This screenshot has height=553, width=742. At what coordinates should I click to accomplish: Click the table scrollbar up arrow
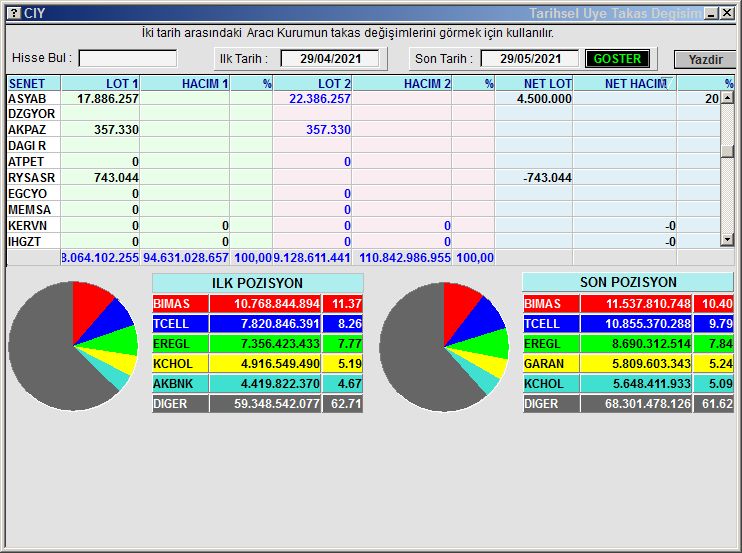click(x=727, y=98)
